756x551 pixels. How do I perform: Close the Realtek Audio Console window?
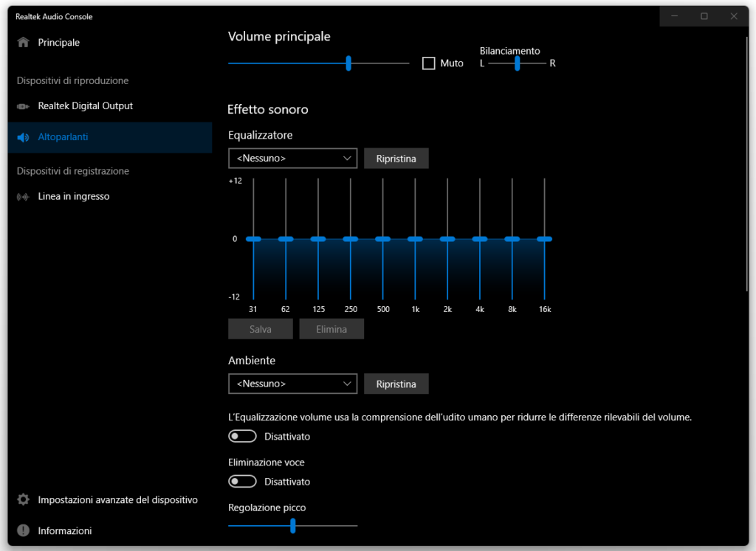coord(734,16)
